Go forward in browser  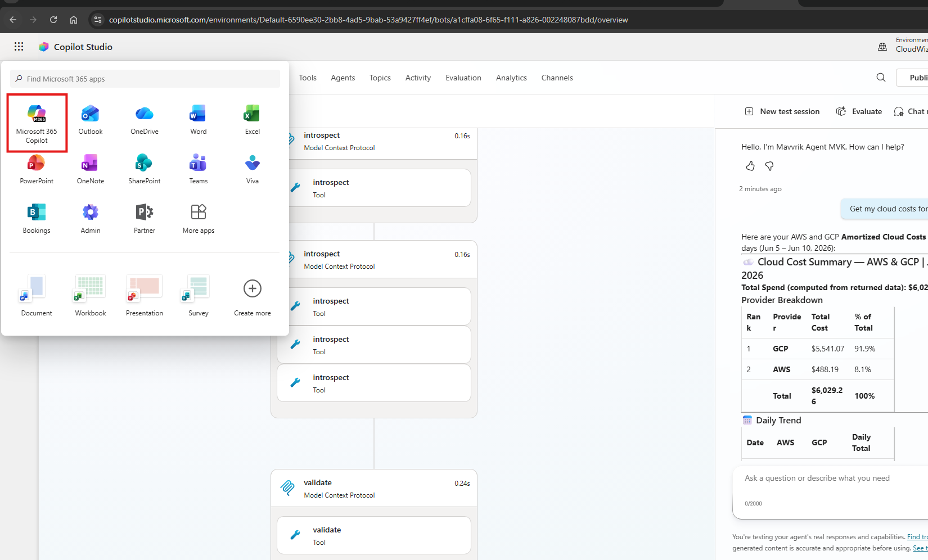33,20
